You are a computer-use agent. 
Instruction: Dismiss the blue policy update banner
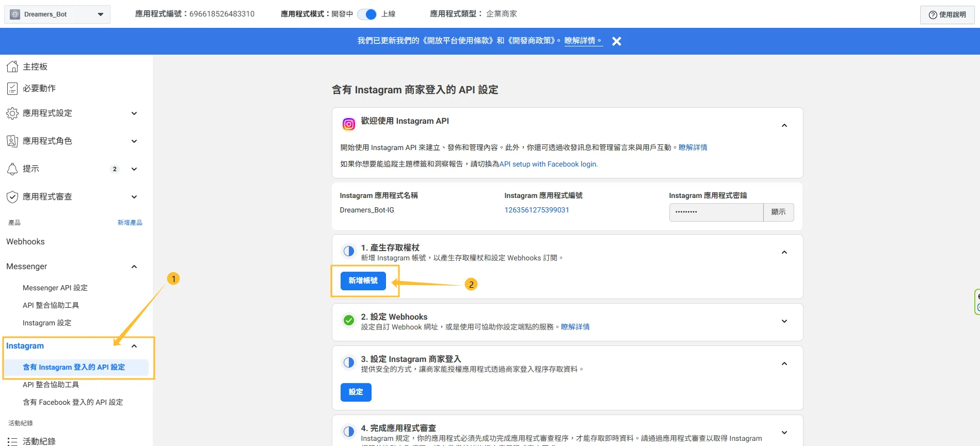[616, 41]
